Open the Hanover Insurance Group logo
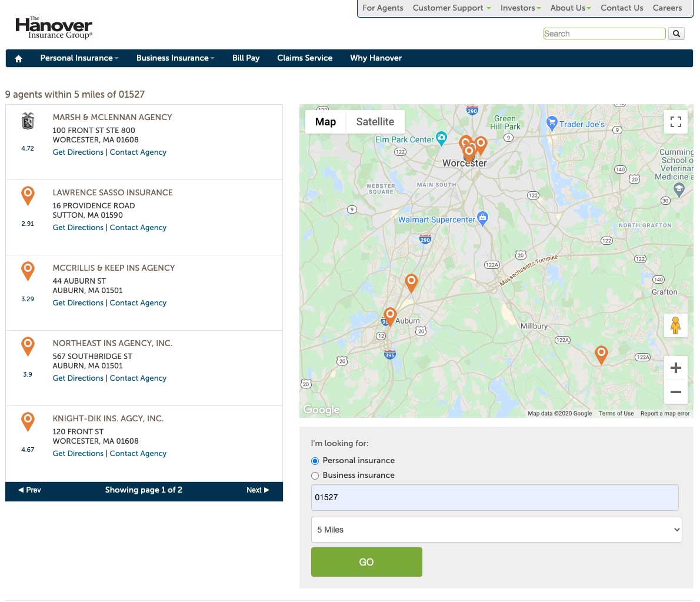Image resolution: width=700 pixels, height=602 pixels. point(54,28)
